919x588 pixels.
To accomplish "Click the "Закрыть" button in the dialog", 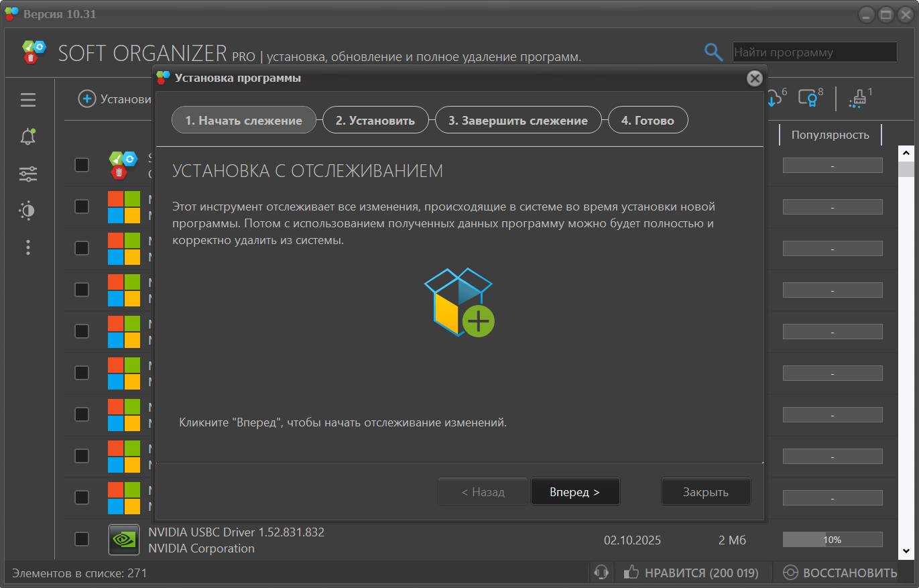I will point(706,491).
